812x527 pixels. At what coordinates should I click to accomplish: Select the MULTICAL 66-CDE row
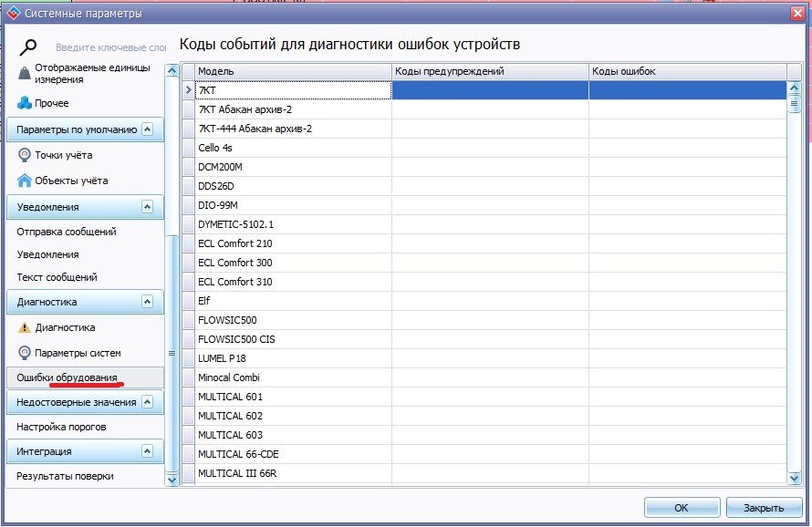tap(484, 454)
